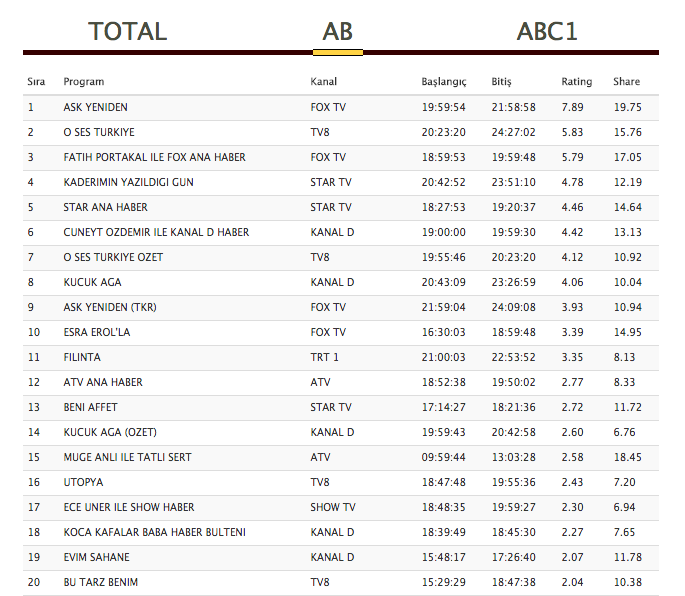
Task: Click rating value 7.89
Action: click(572, 107)
